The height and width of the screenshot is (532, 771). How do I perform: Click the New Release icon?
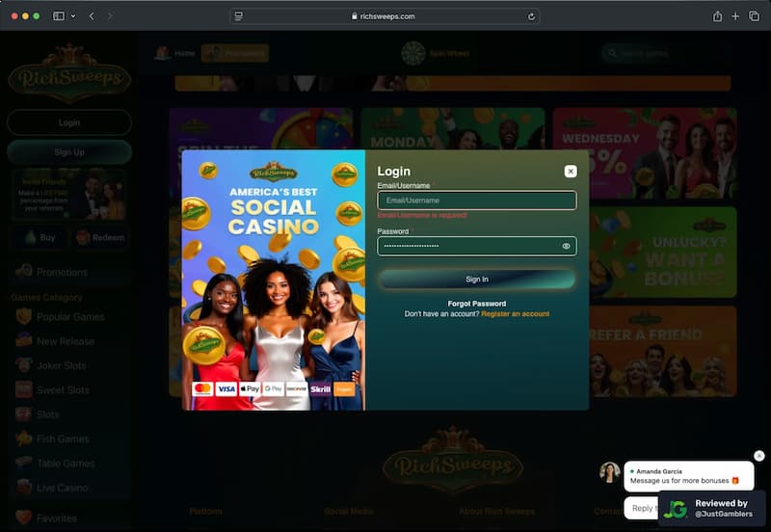coord(24,341)
